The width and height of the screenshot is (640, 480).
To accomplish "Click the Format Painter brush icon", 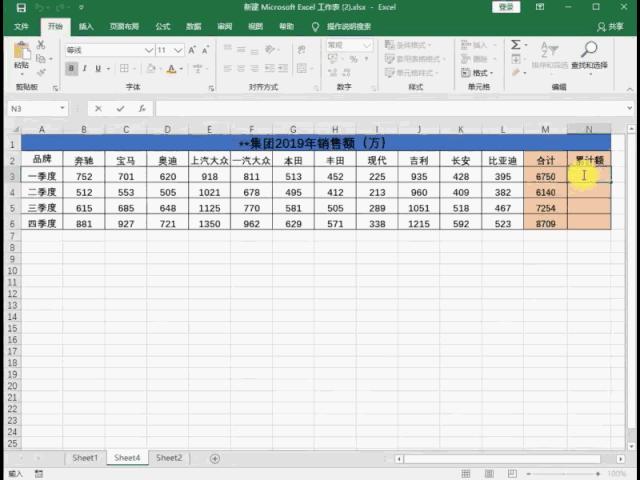I will point(41,73).
